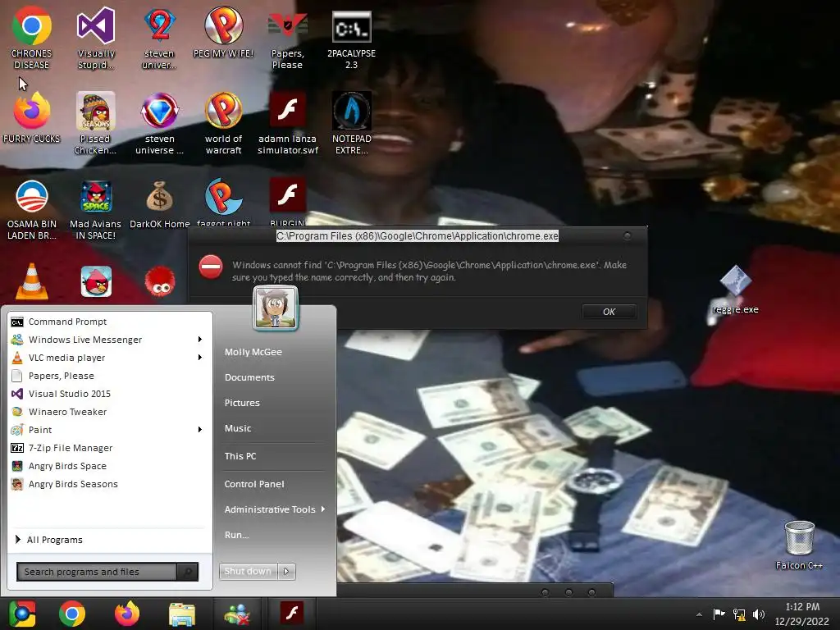840x630 pixels.
Task: Open Pictures from Start menu
Action: 242,403
